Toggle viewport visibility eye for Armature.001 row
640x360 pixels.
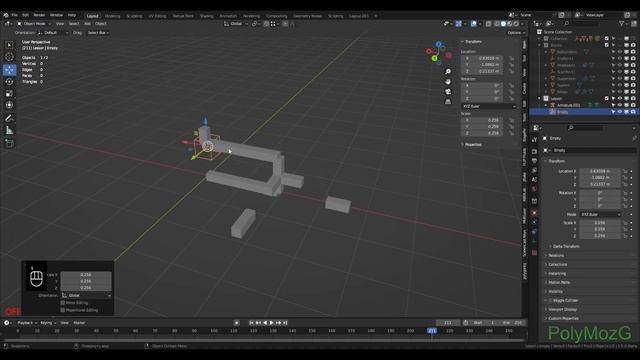click(x=620, y=105)
